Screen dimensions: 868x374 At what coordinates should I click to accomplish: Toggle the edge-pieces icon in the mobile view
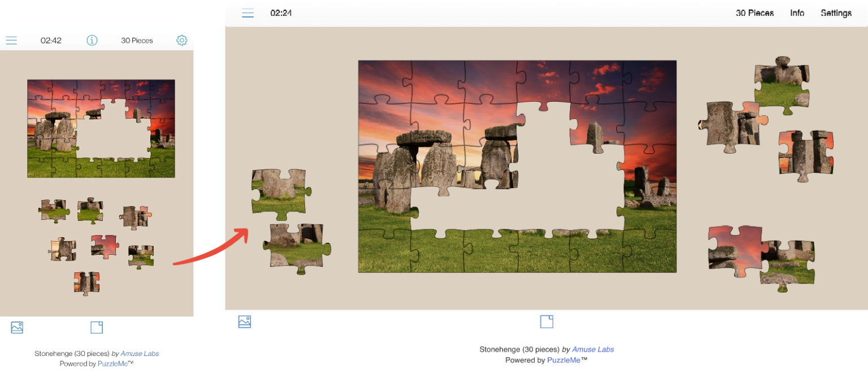97,327
